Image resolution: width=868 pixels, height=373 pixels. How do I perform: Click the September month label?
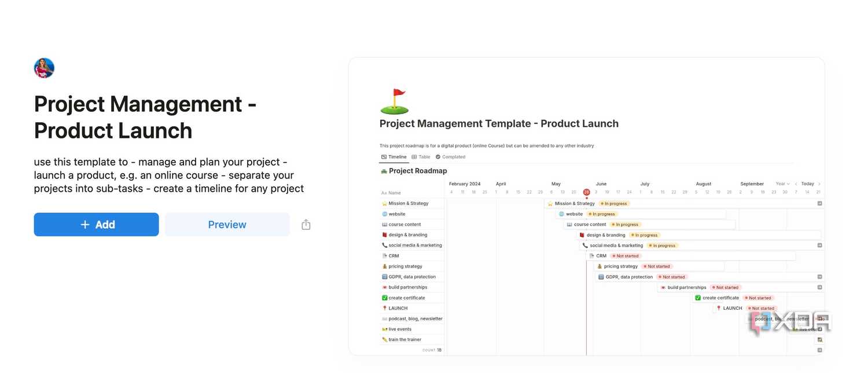coord(752,184)
